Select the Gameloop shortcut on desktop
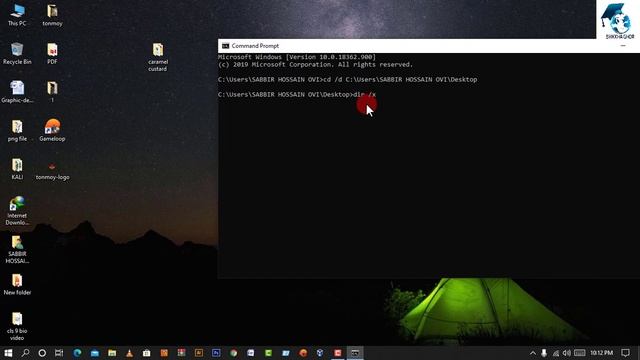 (52, 131)
